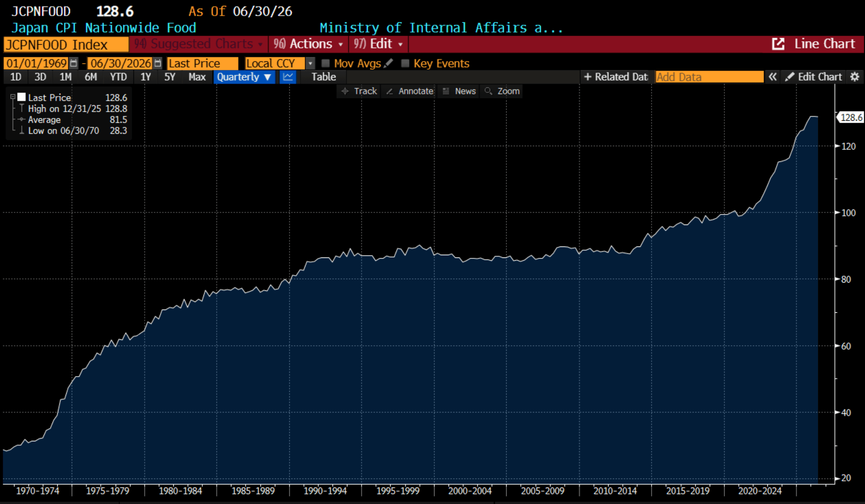Click the start date field 01/01/1969
The height and width of the screenshot is (504, 865).
pyautogui.click(x=36, y=63)
